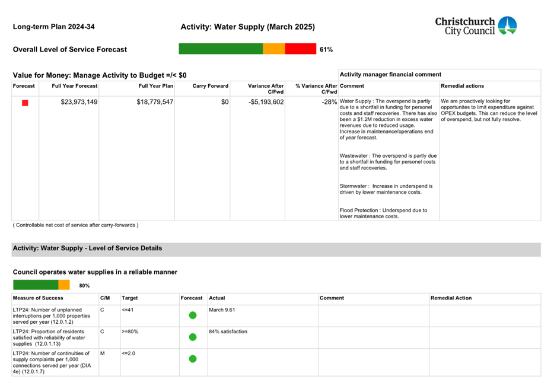
Task: Click the Carry Forward column header
Action: point(211,86)
